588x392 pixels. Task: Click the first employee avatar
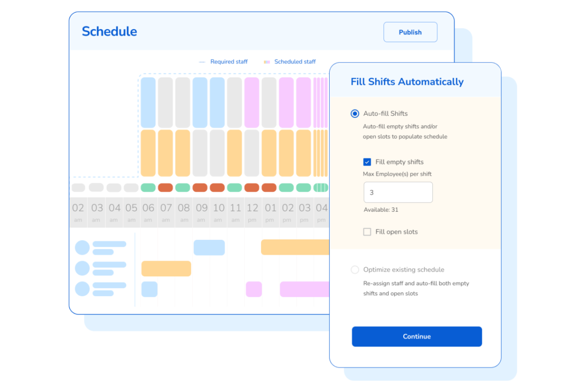click(83, 247)
